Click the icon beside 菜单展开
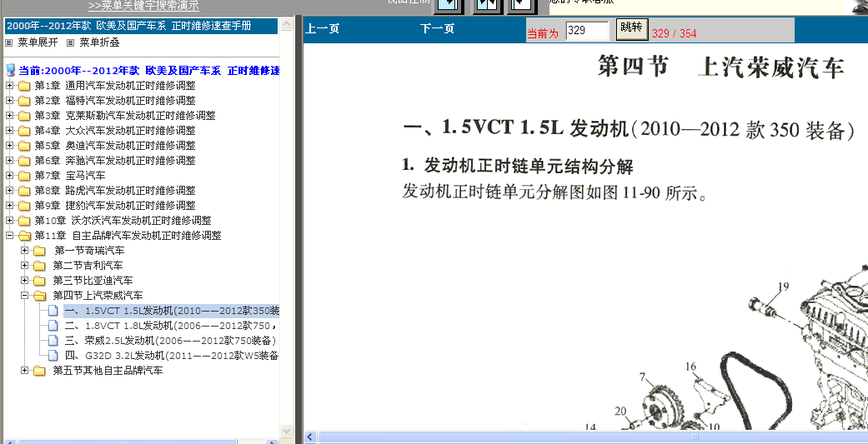This screenshot has width=868, height=444. click(9, 42)
